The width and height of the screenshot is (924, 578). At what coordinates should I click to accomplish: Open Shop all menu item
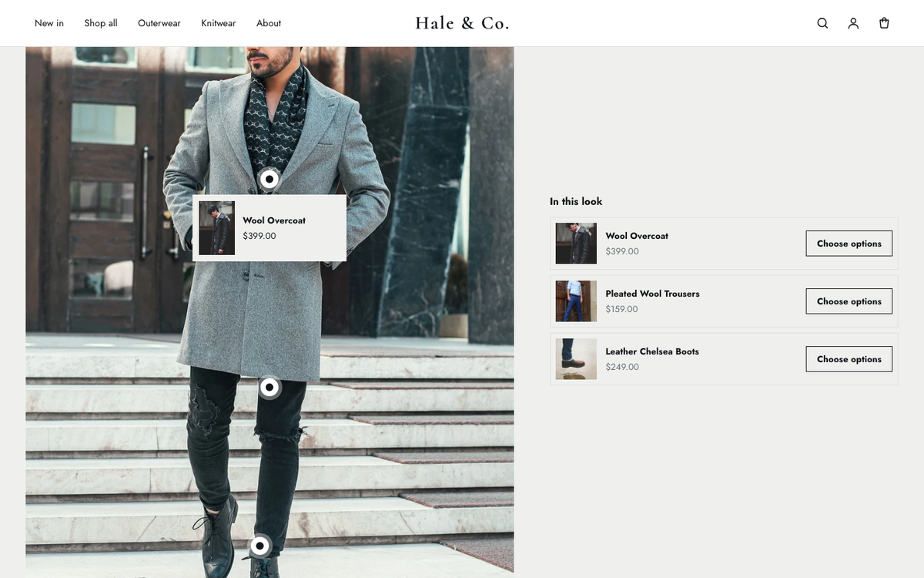point(101,23)
